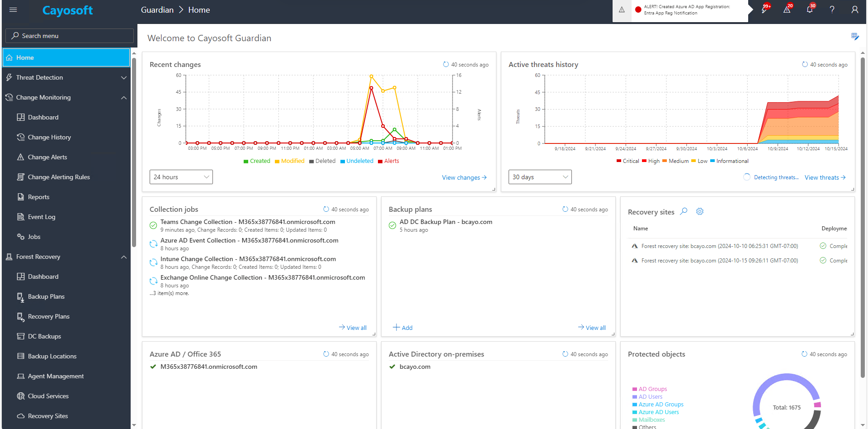The height and width of the screenshot is (429, 868).
Task: Open the 24 hours time range dropdown
Action: point(181,177)
